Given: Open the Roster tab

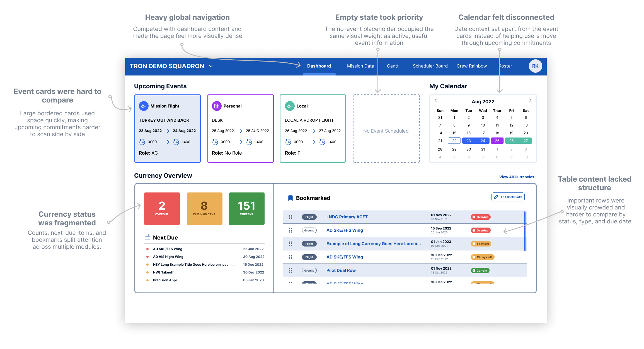Looking at the screenshot, I should point(505,66).
